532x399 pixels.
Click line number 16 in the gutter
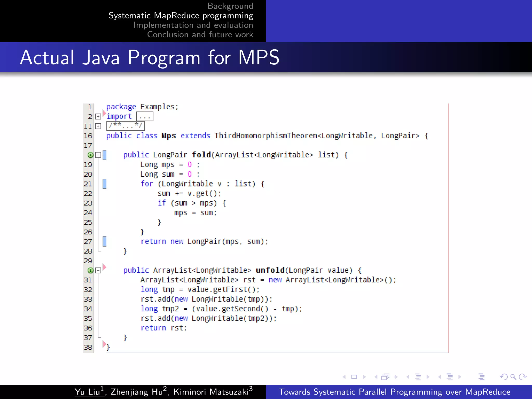pyautogui.click(x=88, y=136)
